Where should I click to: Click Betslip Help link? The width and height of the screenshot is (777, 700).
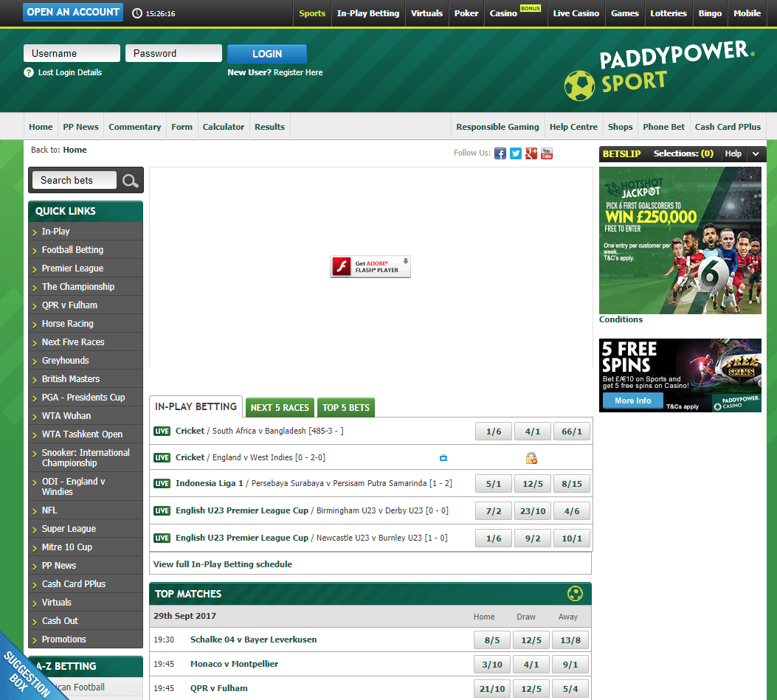coord(733,153)
